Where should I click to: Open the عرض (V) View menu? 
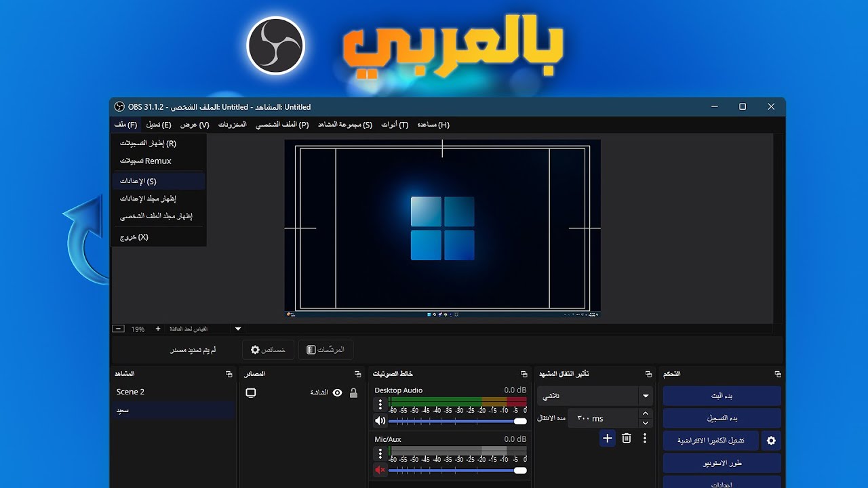click(x=195, y=125)
